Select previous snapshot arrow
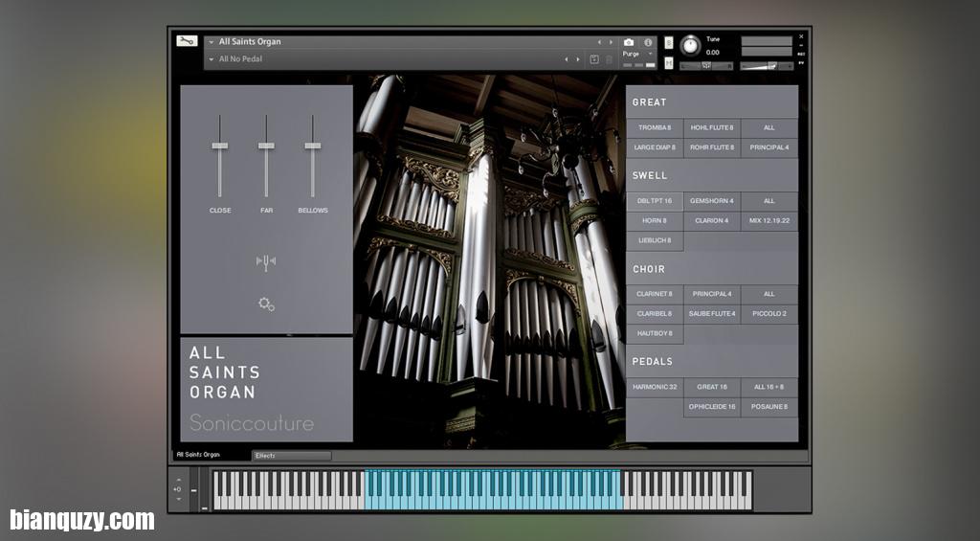The width and height of the screenshot is (980, 541). (567, 59)
